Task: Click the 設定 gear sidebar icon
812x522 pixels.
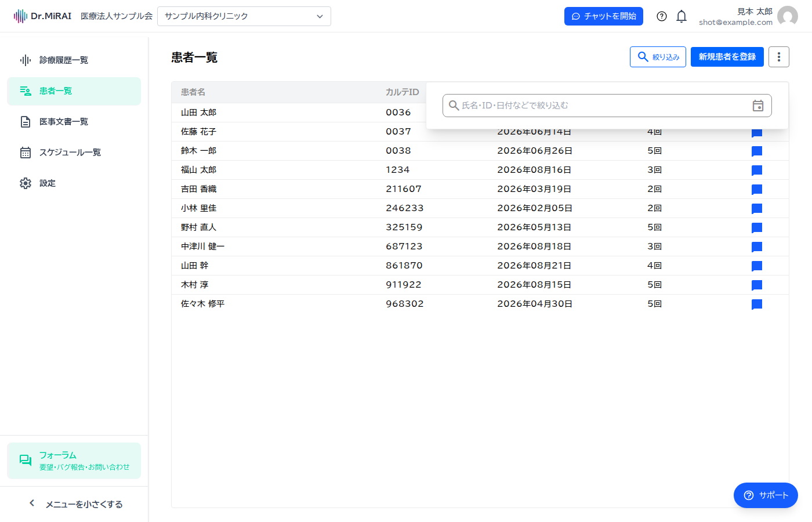Action: (x=26, y=183)
